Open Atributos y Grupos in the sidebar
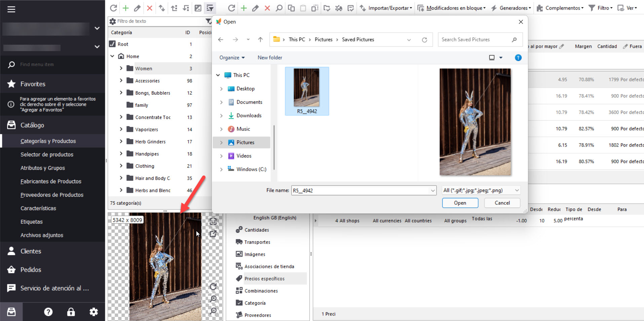 pos(43,168)
